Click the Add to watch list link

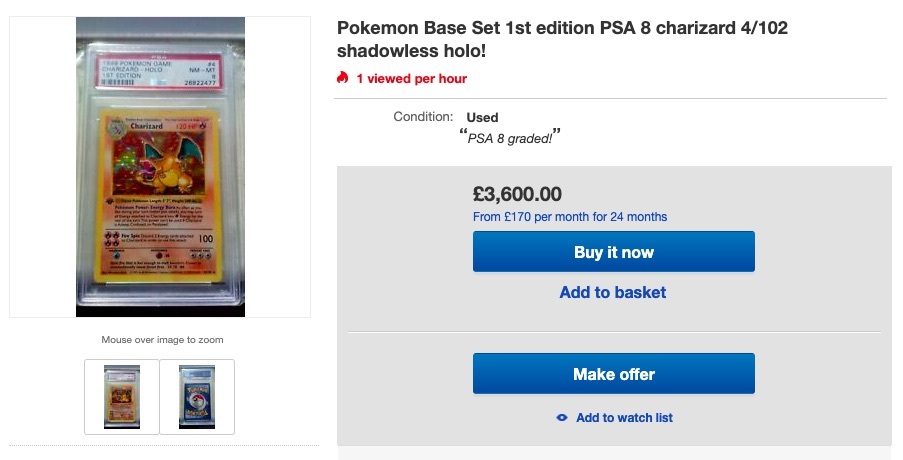(x=624, y=418)
